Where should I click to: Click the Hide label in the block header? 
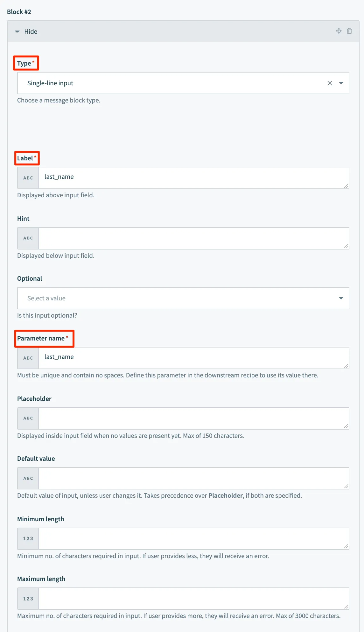(31, 32)
